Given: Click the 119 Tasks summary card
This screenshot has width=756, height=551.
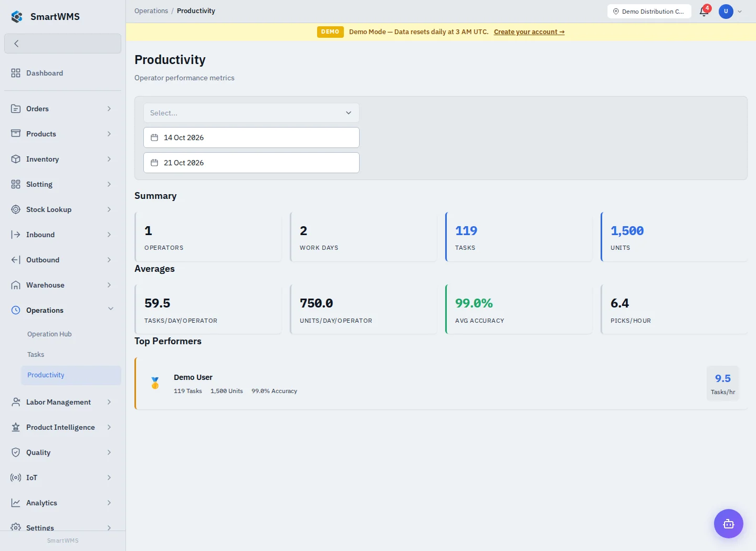Looking at the screenshot, I should [519, 237].
